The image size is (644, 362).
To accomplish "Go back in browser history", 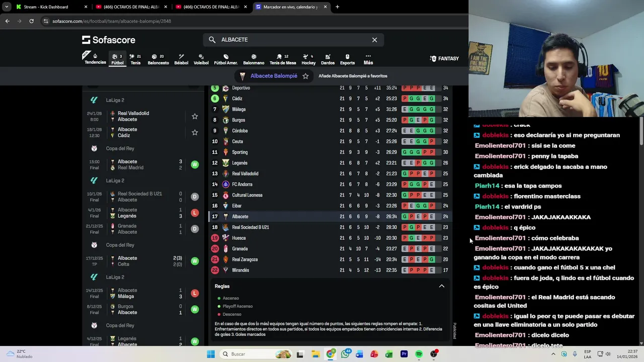I will pyautogui.click(x=7, y=21).
